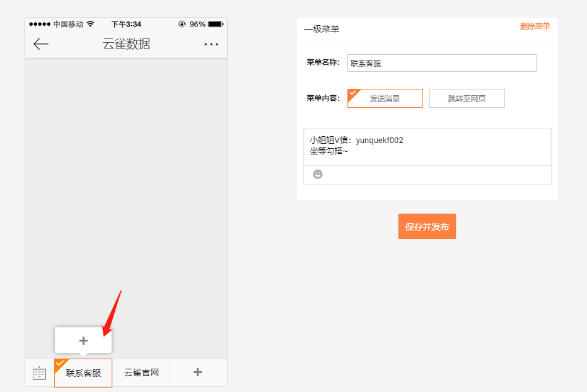
Task: Add a submenu using the popup plus icon
Action: pos(83,340)
